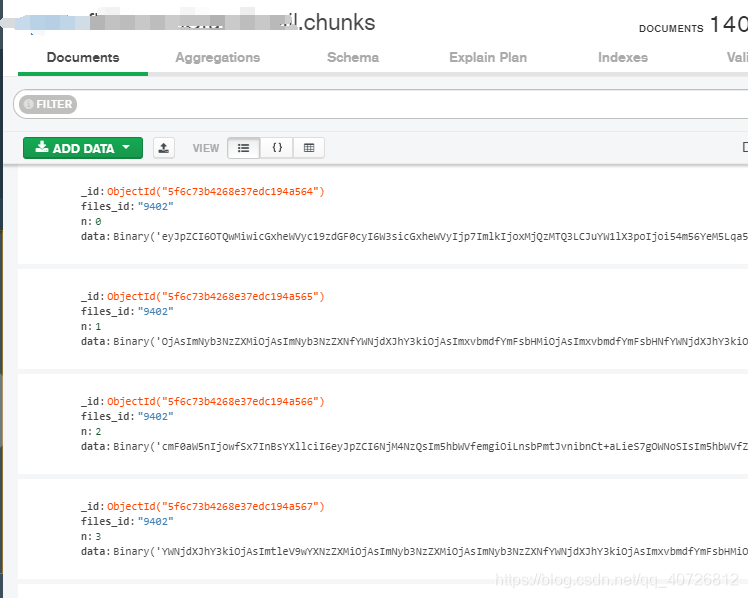The width and height of the screenshot is (748, 598).
Task: Open the Explain Plan tab
Action: tap(488, 58)
